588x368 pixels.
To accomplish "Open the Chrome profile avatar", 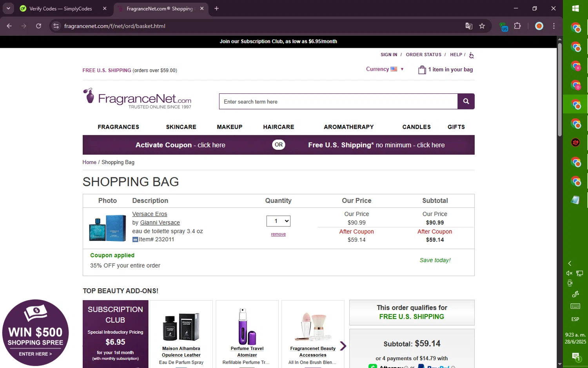I will [x=539, y=26].
